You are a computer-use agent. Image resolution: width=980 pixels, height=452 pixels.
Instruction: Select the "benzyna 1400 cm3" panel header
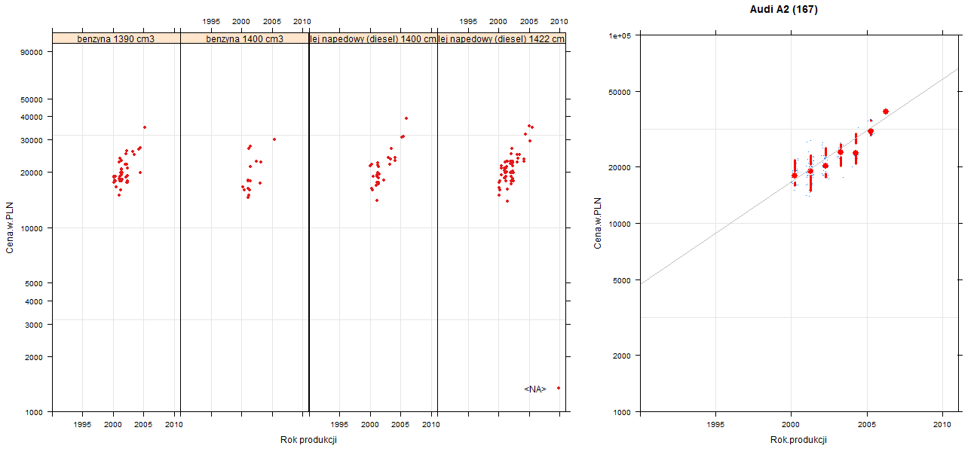[245, 38]
